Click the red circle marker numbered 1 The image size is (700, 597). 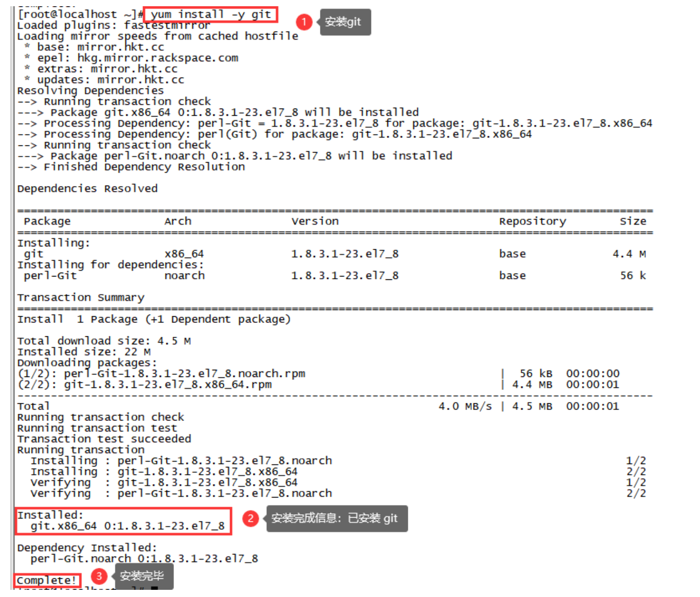[x=304, y=22]
